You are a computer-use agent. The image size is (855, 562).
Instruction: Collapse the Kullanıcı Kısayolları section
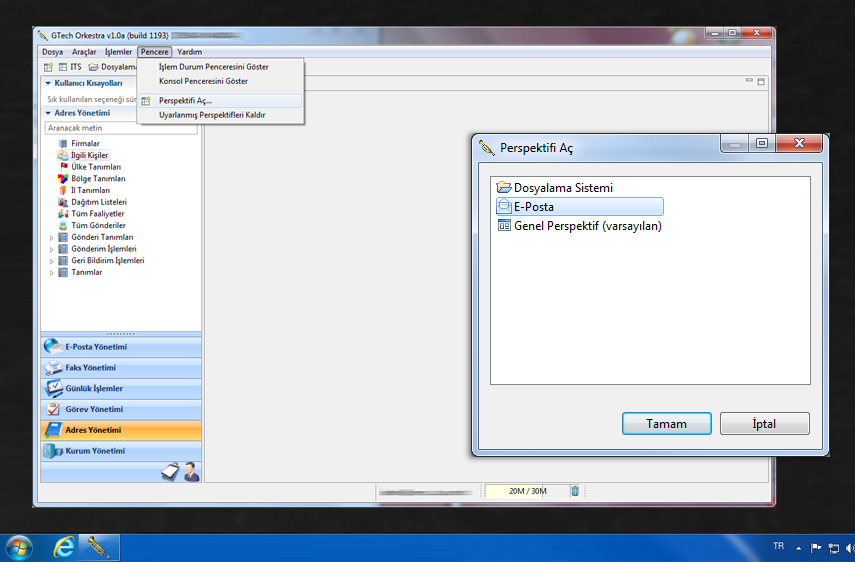click(47, 83)
